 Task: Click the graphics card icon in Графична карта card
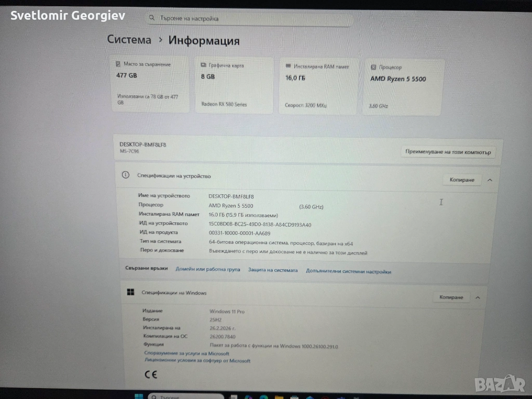point(204,65)
